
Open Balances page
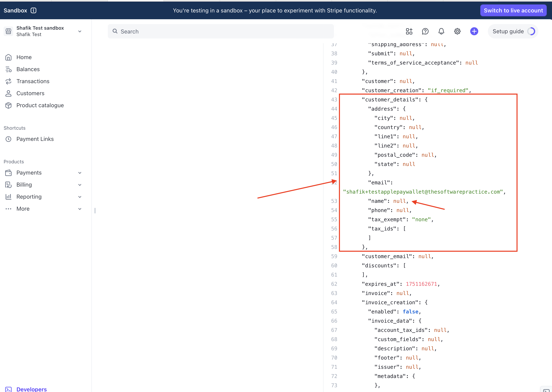point(28,69)
